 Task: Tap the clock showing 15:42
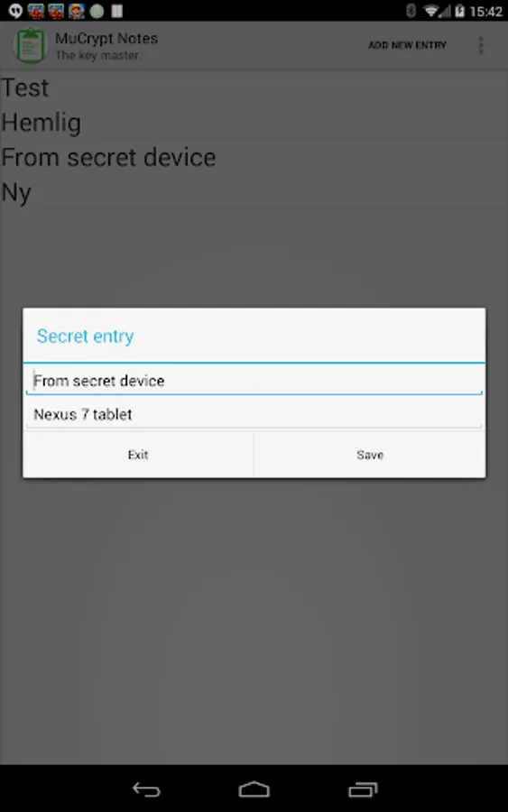(485, 11)
